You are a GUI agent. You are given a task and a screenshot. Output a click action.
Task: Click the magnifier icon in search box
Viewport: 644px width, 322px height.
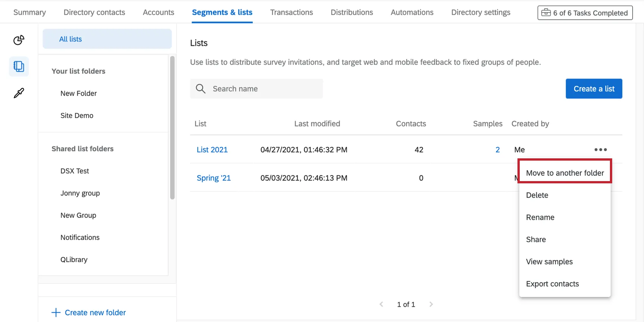click(x=200, y=89)
